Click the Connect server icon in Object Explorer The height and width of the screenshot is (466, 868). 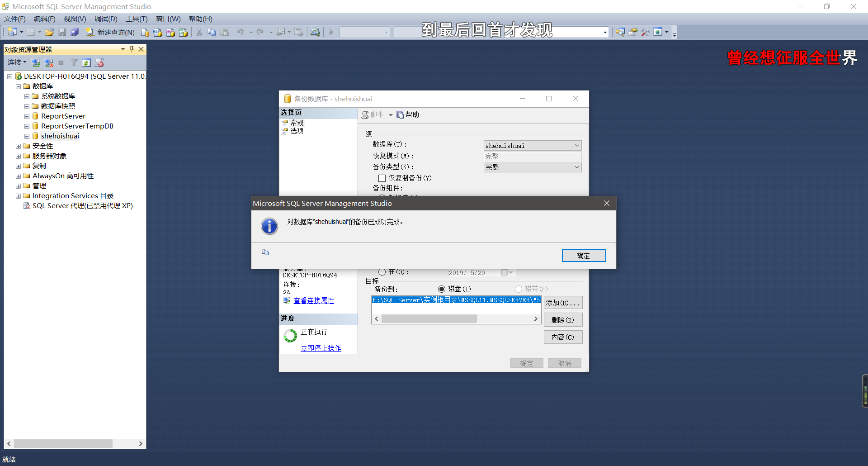tap(36, 62)
